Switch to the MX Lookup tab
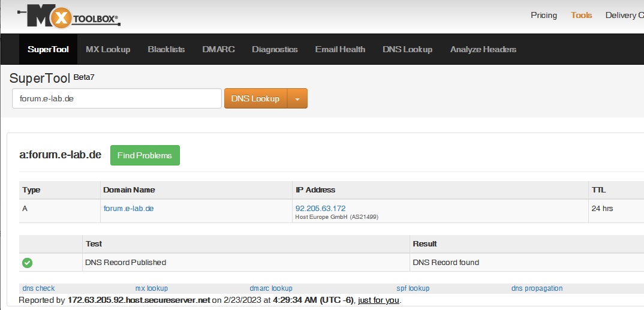 coord(108,49)
